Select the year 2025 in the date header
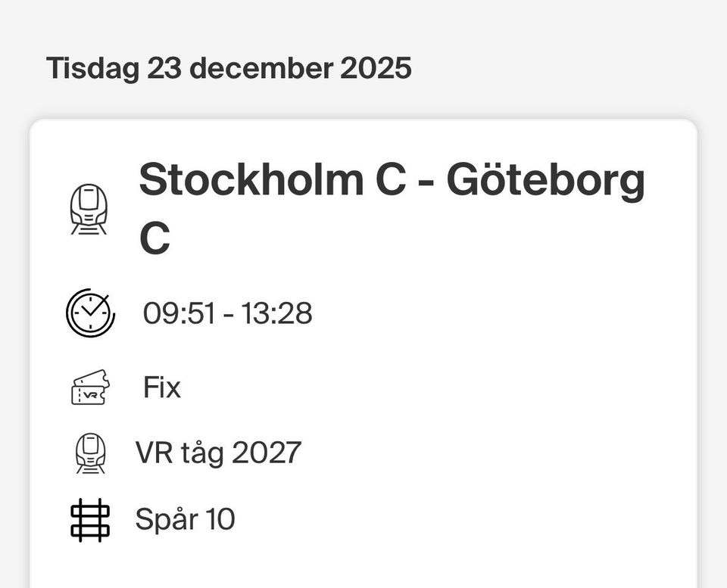This screenshot has width=727, height=588. click(376, 68)
